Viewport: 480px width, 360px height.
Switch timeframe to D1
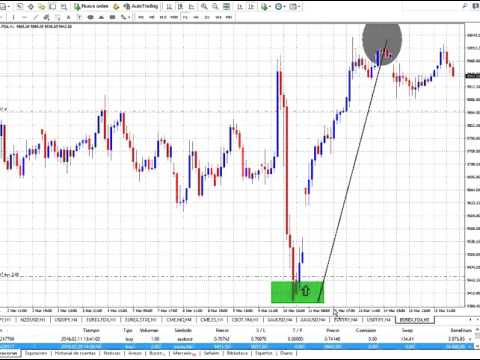(207, 17)
